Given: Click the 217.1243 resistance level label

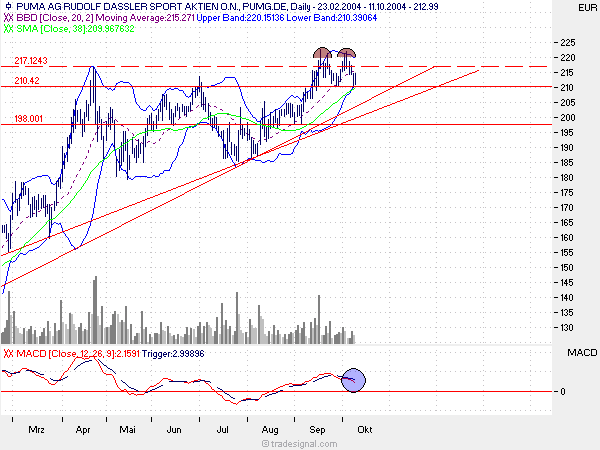Looking at the screenshot, I should 31,60.
